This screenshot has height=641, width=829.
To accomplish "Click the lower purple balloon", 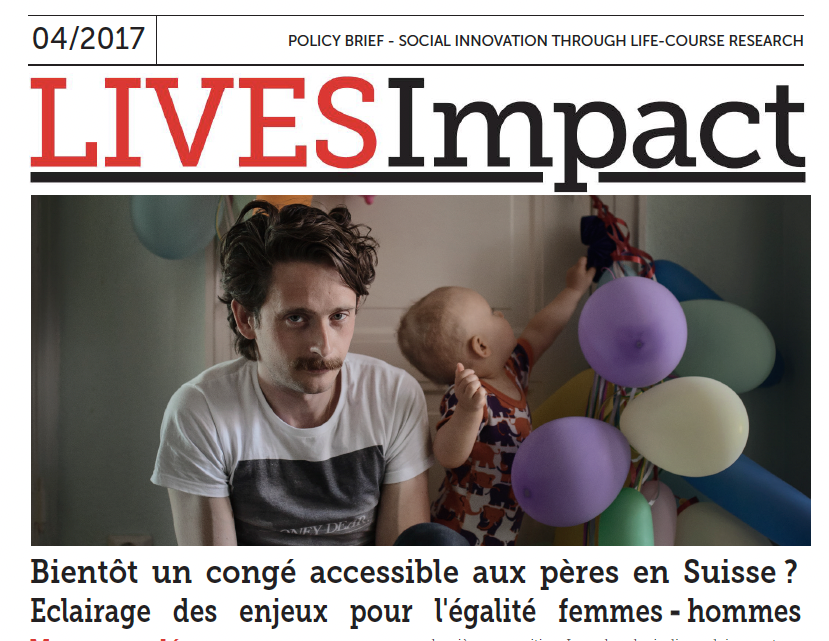I will (x=570, y=472).
